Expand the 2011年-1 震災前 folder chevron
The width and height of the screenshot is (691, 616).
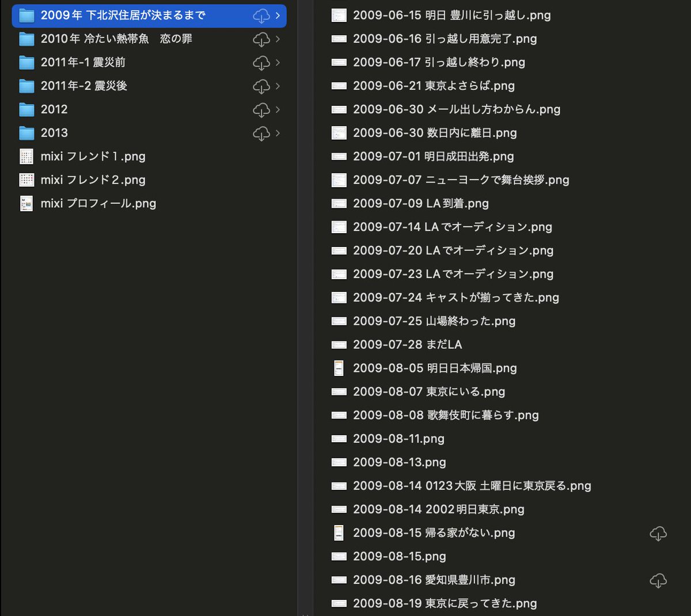(x=278, y=63)
